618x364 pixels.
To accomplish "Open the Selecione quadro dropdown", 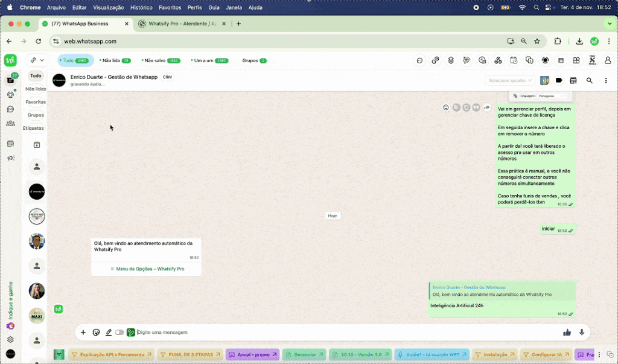I will tap(510, 80).
